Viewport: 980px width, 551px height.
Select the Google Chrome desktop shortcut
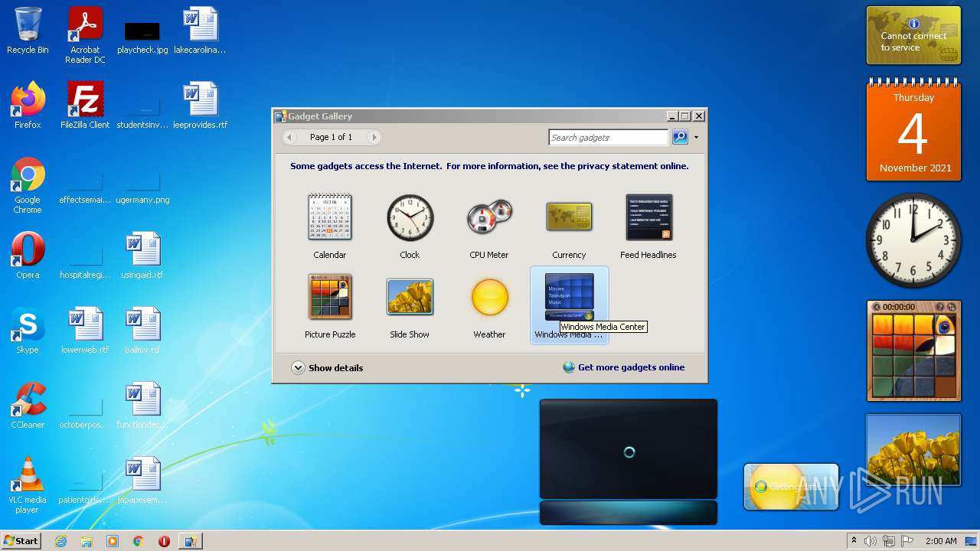click(28, 185)
